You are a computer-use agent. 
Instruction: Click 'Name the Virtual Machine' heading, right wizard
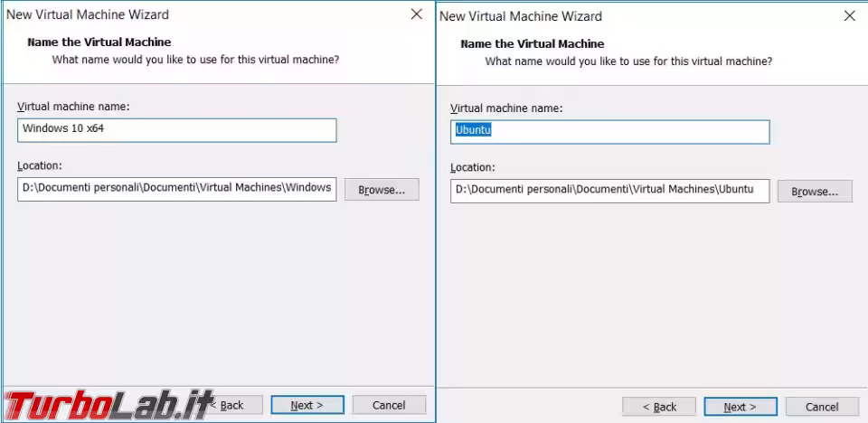coord(532,43)
